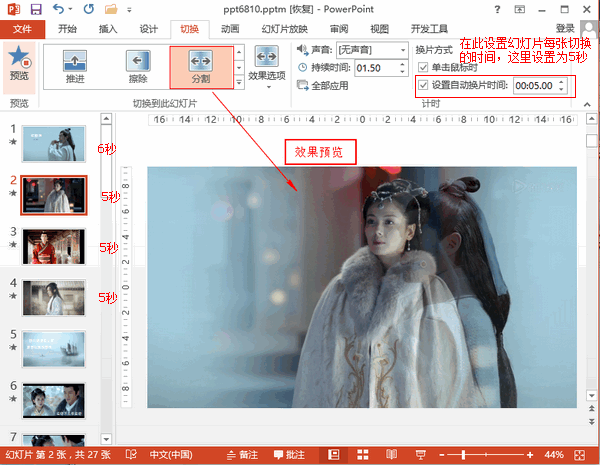Click the Undo arrow icon
Screen dimensions: 600x465
pyautogui.click(x=59, y=9)
